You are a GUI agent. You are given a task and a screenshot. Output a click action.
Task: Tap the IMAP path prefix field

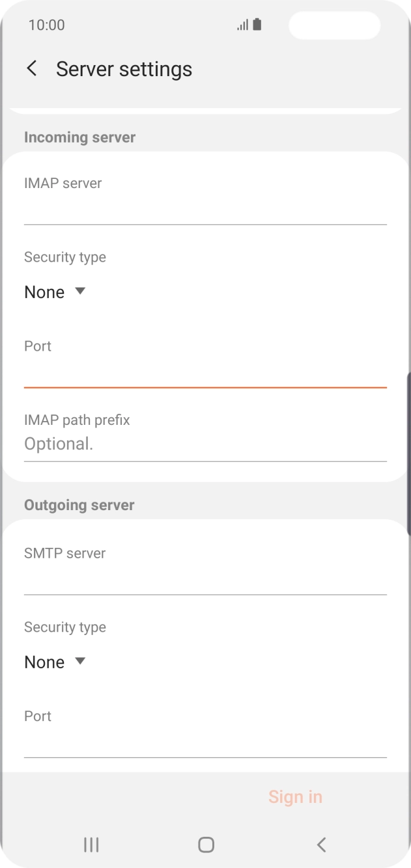click(x=205, y=444)
